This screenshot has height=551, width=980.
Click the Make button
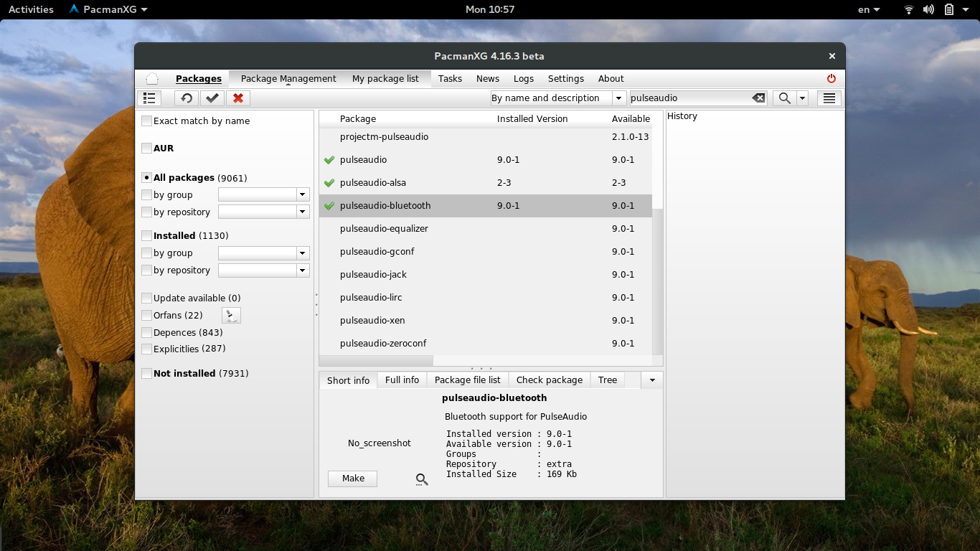click(x=353, y=479)
